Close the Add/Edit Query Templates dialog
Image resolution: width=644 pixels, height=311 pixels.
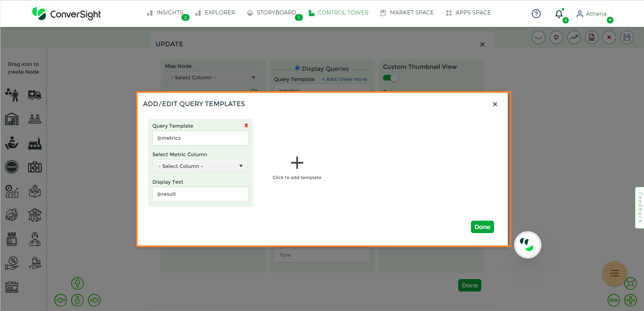click(495, 104)
